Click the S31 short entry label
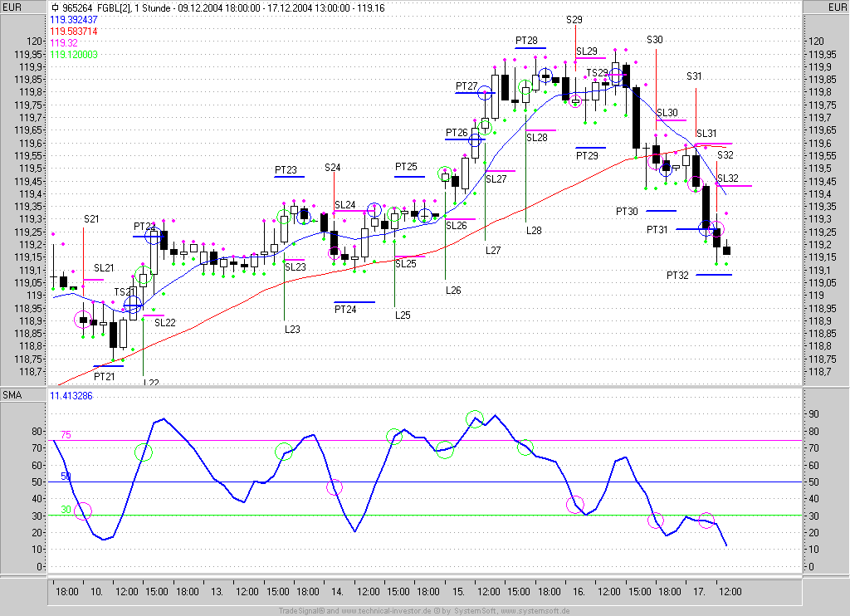Screen dimensions: 850x616 pos(694,76)
